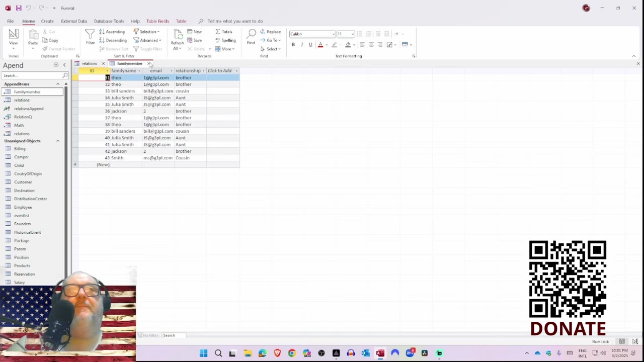The width and height of the screenshot is (644, 362).
Task: Open Table Fields ribbon tab
Action: coord(157,21)
